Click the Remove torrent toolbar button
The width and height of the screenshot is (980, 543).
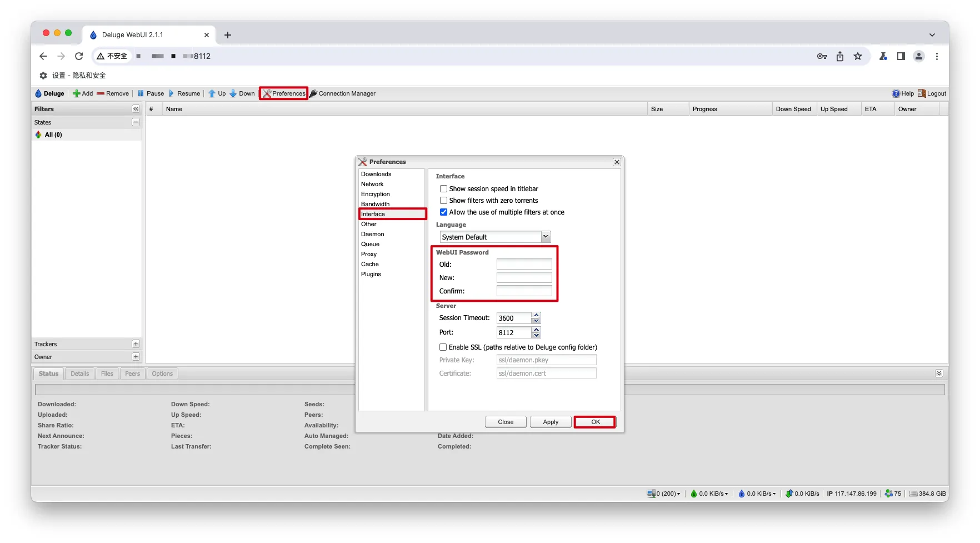pyautogui.click(x=113, y=93)
